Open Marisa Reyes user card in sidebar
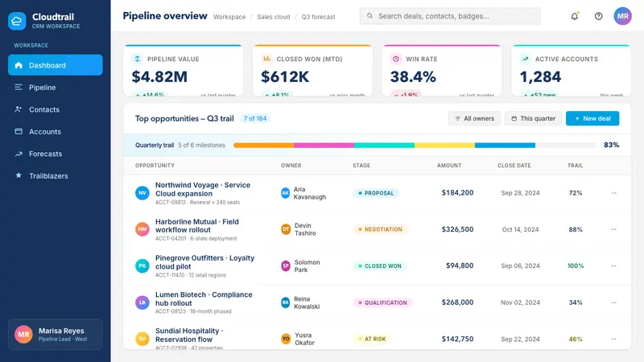This screenshot has height=362, width=644. click(x=55, y=334)
